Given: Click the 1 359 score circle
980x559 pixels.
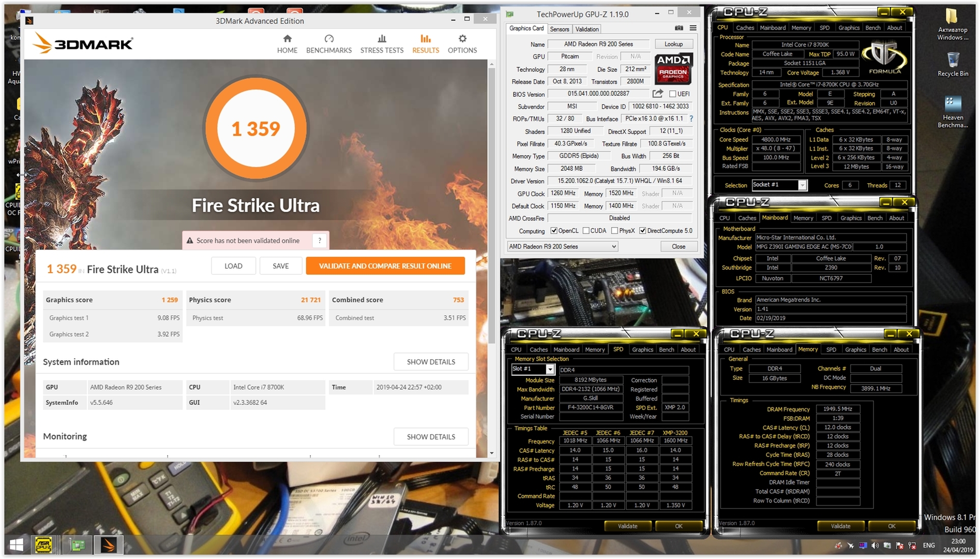Looking at the screenshot, I should (255, 128).
